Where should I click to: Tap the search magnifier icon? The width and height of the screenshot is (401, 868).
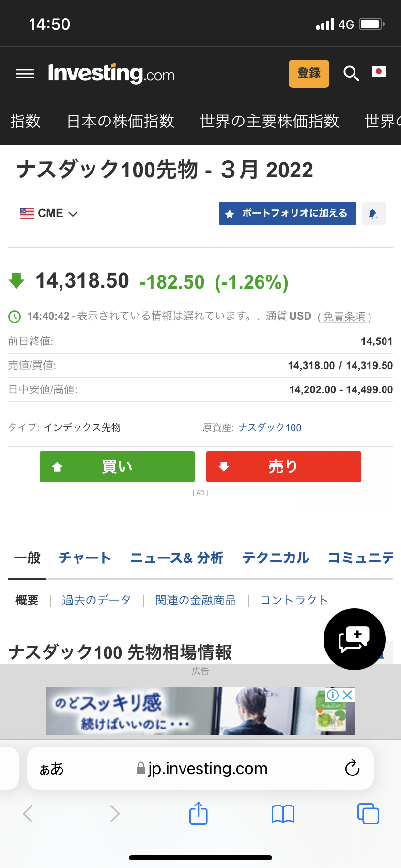[351, 74]
